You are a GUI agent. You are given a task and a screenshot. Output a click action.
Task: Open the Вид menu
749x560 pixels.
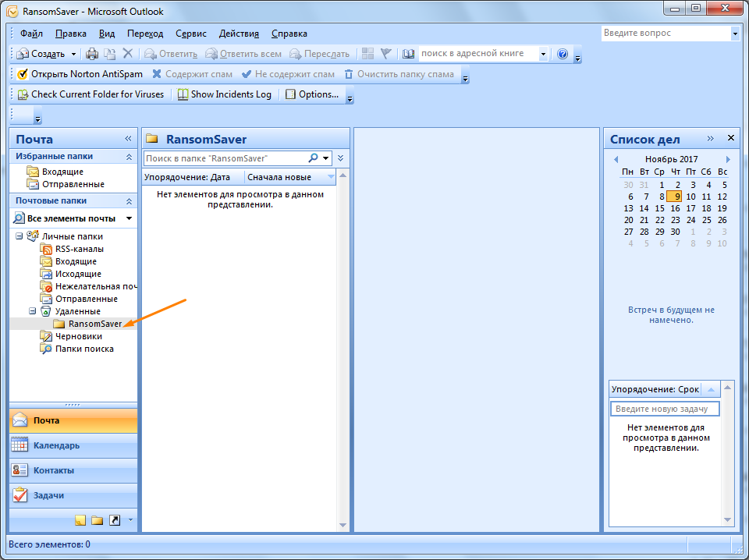(x=107, y=34)
